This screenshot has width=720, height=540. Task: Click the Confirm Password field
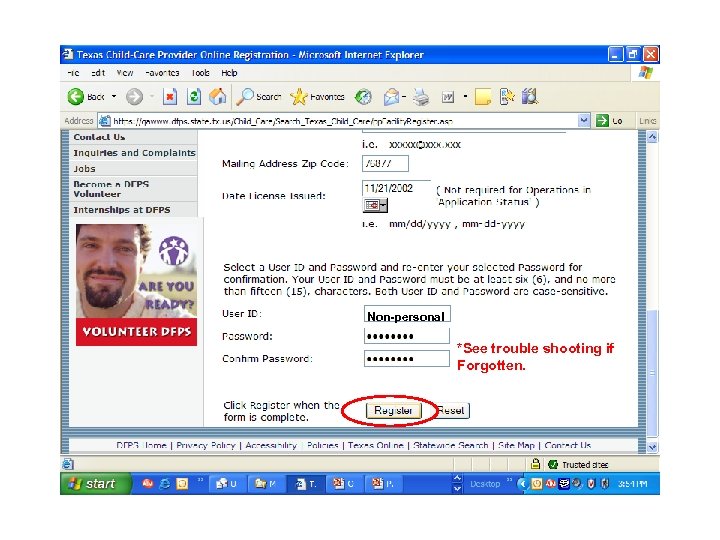(x=407, y=358)
